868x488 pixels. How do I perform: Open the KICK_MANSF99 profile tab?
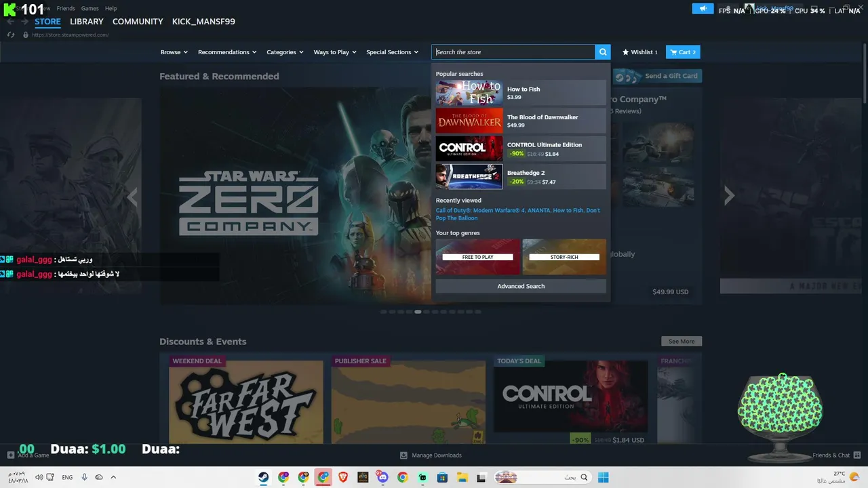tap(203, 22)
